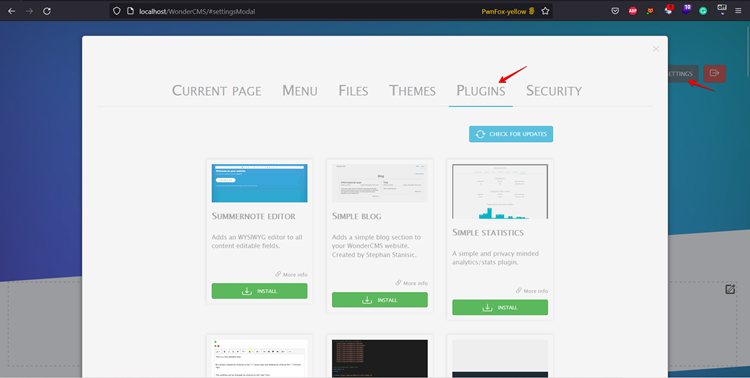This screenshot has height=378, width=750.
Task: Click 'Adds a simple blog section' description
Action: [377, 246]
